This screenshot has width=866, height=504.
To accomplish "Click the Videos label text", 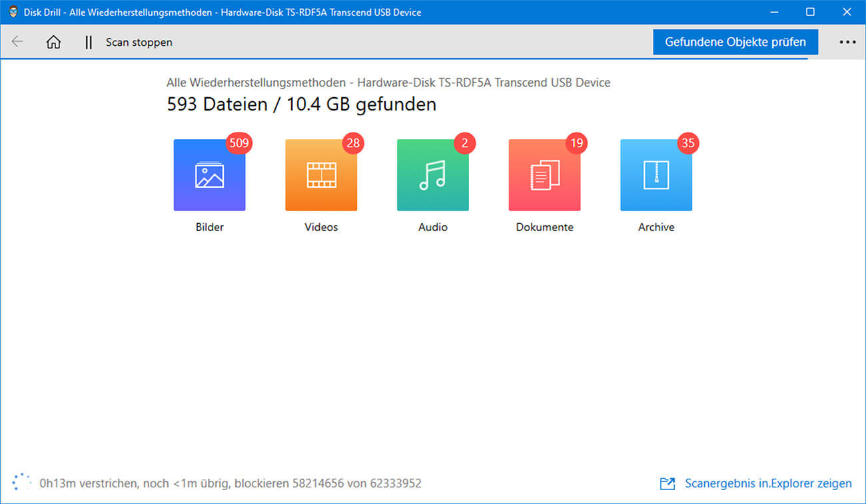I will [321, 227].
